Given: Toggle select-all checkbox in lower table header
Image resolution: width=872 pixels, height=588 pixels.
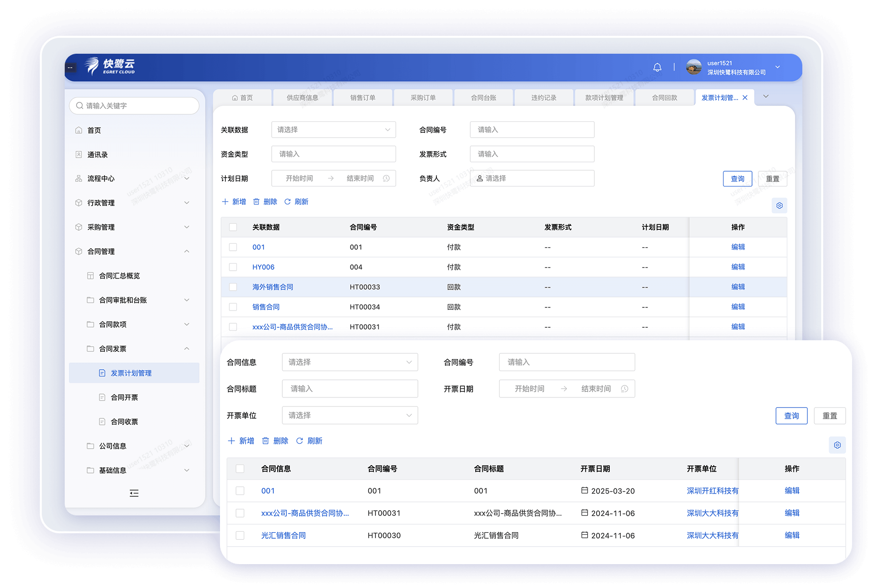Looking at the screenshot, I should 240,469.
